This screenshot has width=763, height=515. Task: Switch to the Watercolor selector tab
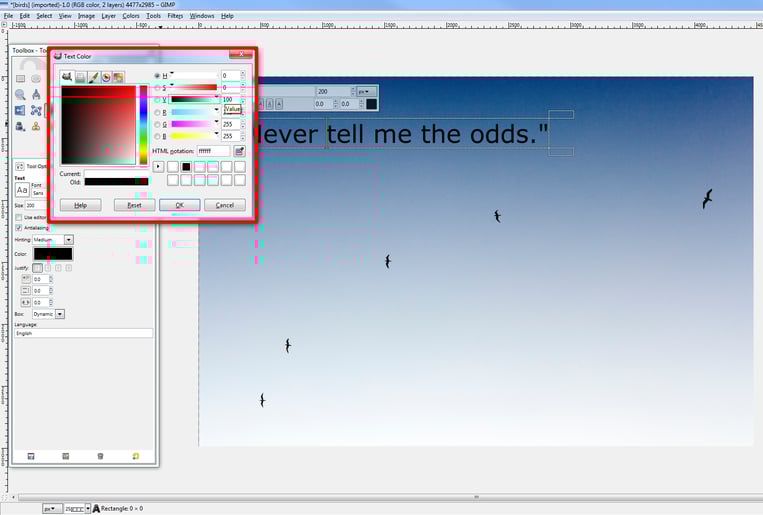(x=93, y=77)
